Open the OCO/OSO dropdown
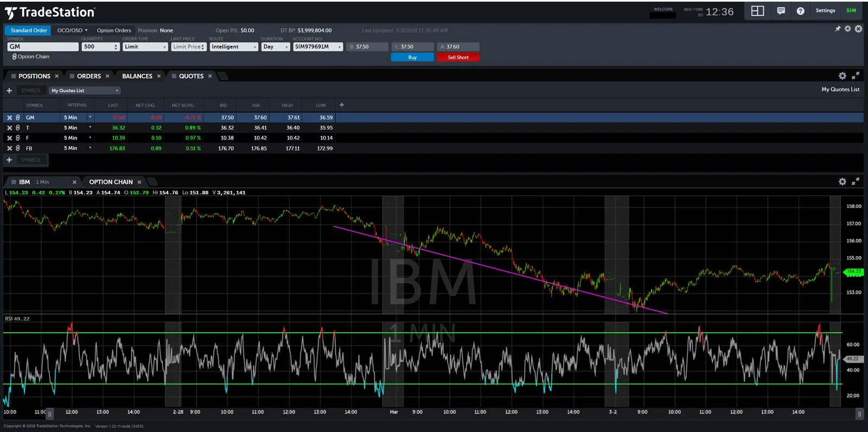 click(x=72, y=30)
